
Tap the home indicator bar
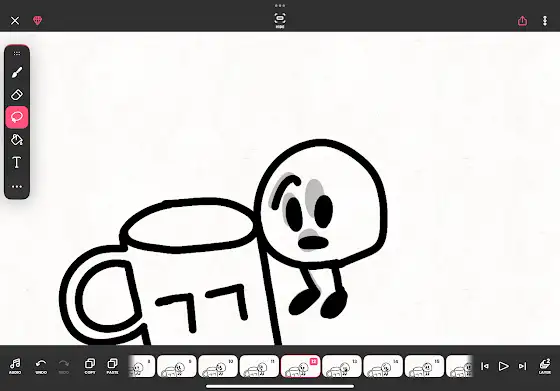coord(280,386)
